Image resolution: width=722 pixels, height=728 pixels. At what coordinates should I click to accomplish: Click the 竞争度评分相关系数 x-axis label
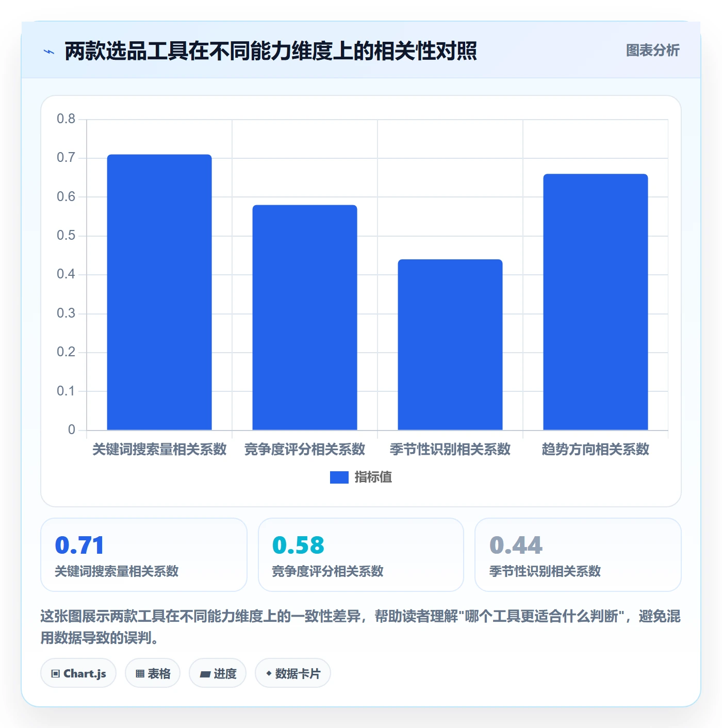(305, 450)
